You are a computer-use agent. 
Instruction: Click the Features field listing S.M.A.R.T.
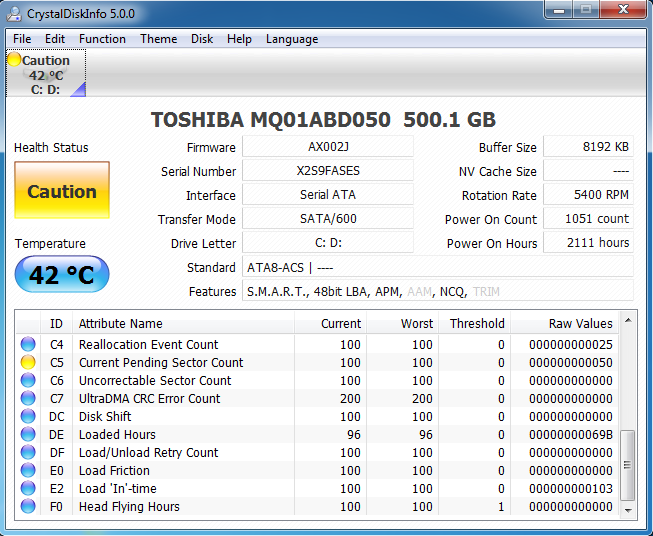click(x=438, y=291)
